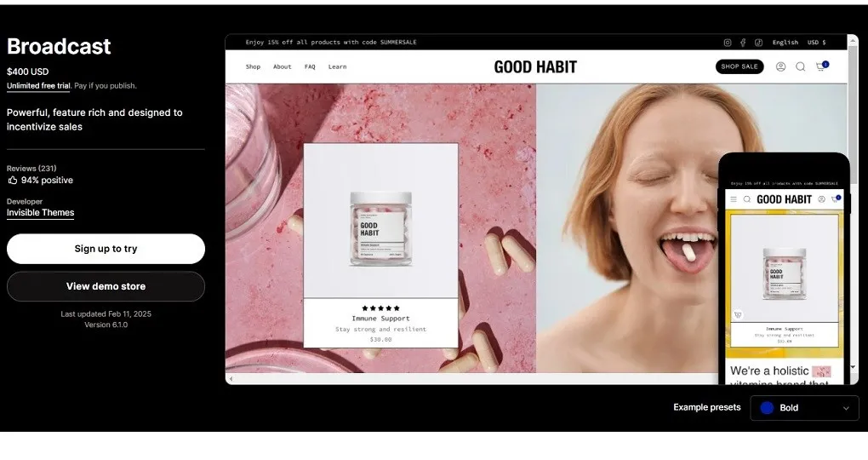
Task: Click the scroll-left arrow of the preview scrollbar
Action: coord(231,379)
